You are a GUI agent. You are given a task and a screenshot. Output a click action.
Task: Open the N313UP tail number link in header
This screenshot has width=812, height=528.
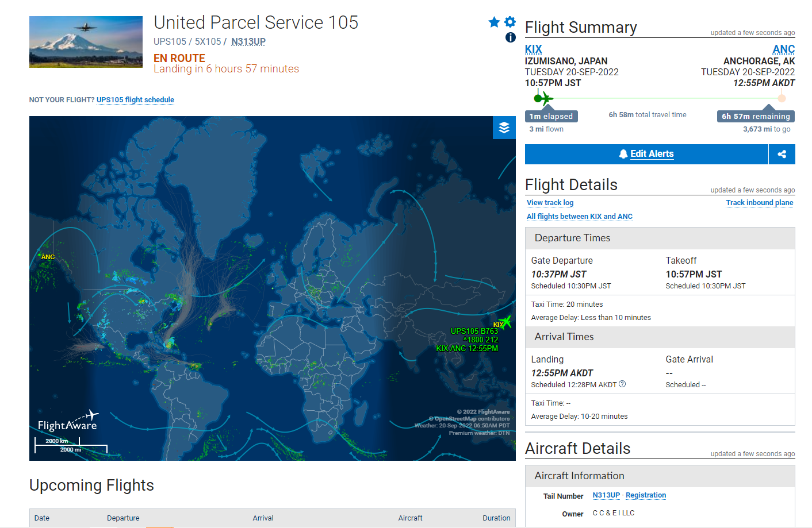(x=248, y=42)
